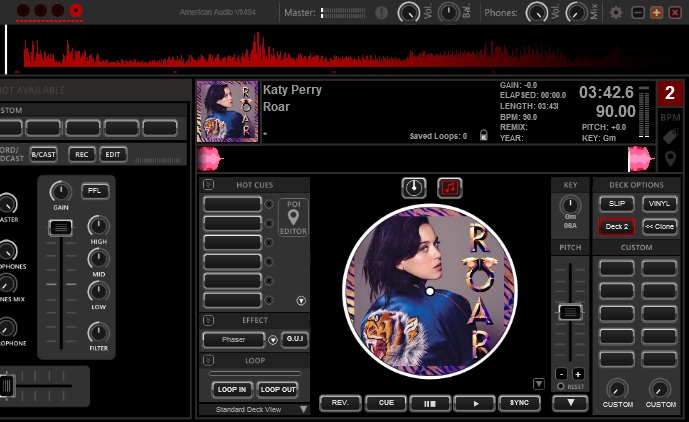This screenshot has height=422, width=689.
Task: Click the channel GAIN knob
Action: pyautogui.click(x=61, y=192)
